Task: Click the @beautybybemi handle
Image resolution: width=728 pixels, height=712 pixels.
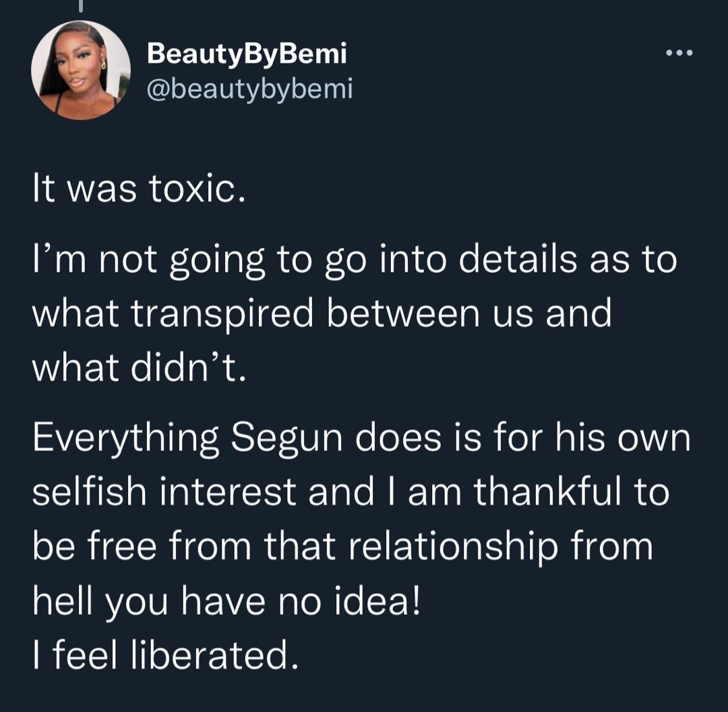Action: pyautogui.click(x=249, y=88)
